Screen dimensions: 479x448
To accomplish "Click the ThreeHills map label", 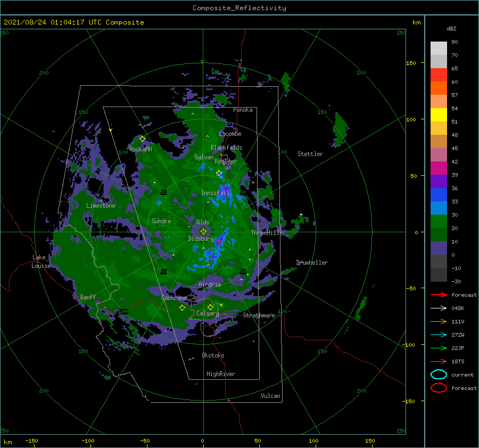I will click(x=267, y=233).
